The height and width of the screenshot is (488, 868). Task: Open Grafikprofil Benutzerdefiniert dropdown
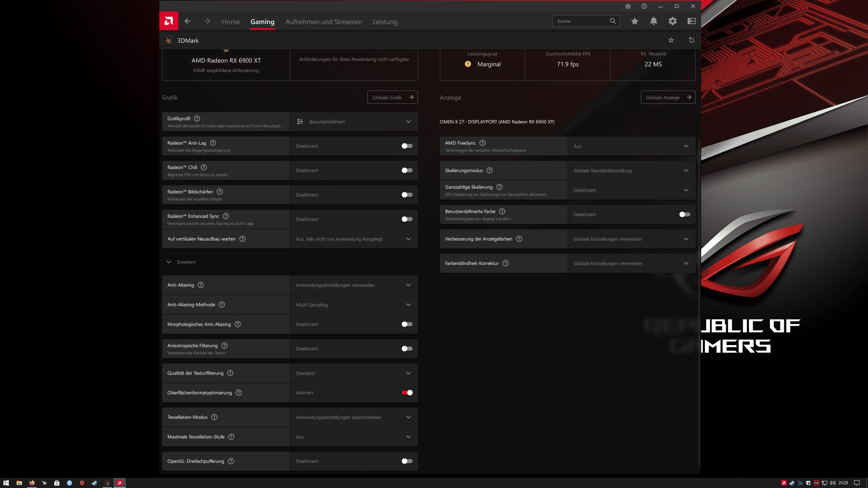(x=354, y=122)
